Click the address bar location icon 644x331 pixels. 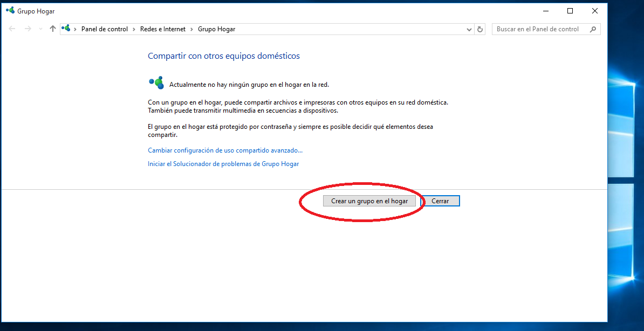66,29
